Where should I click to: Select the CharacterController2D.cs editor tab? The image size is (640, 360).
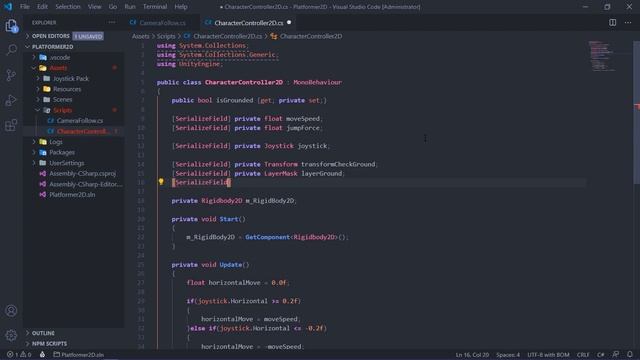[x=249, y=23]
